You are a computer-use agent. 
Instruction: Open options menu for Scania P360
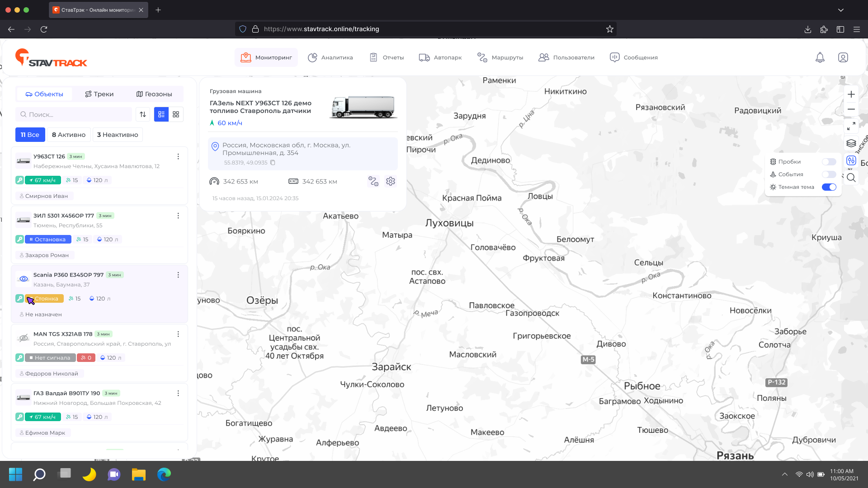(178, 275)
